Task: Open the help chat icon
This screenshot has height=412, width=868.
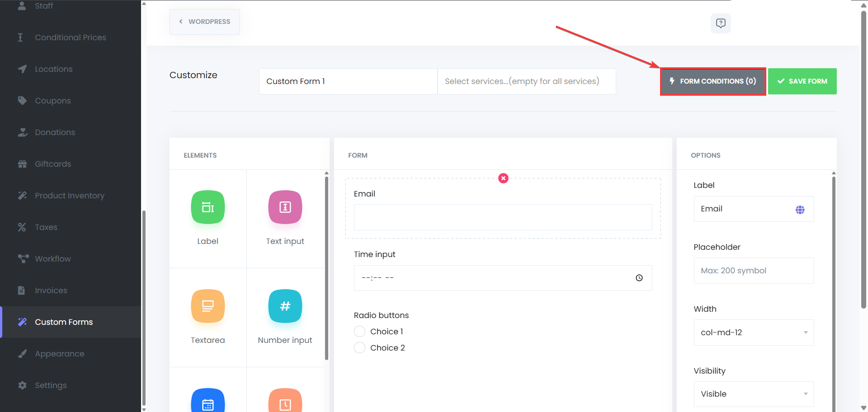Action: [721, 23]
